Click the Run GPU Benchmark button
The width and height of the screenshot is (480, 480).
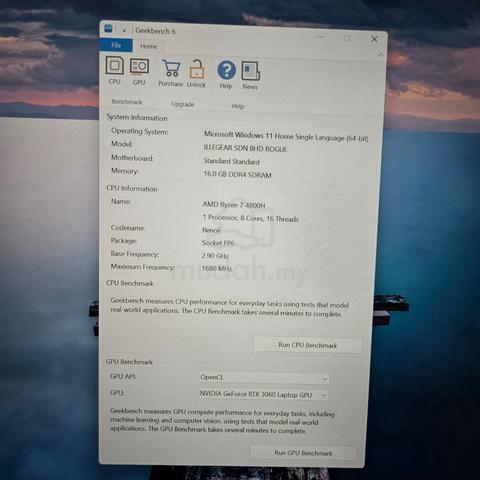pyautogui.click(x=303, y=453)
